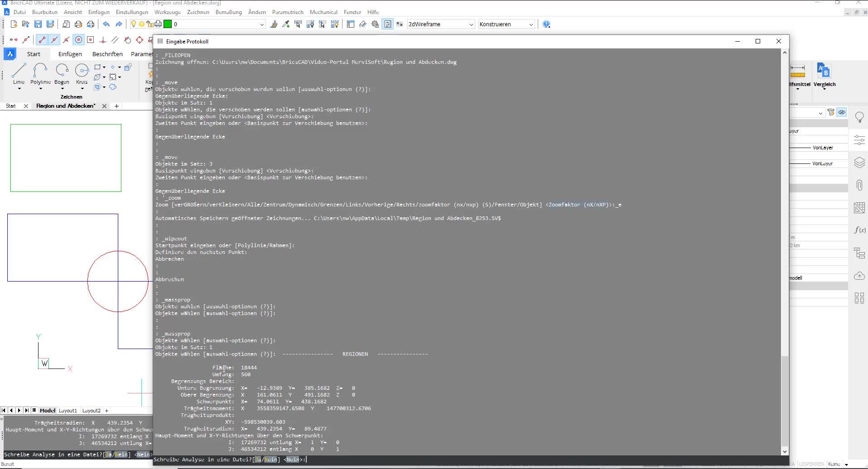Select the Linie drawing tool
This screenshot has width=868, height=469.
19,73
